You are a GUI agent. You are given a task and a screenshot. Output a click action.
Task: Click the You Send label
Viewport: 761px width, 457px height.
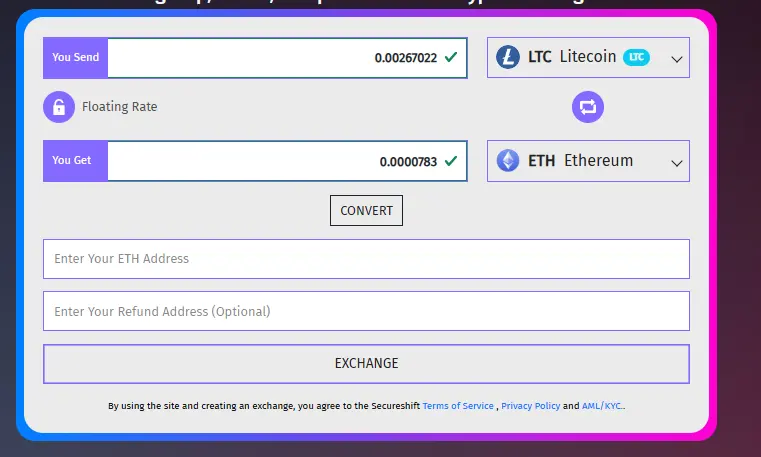[75, 57]
